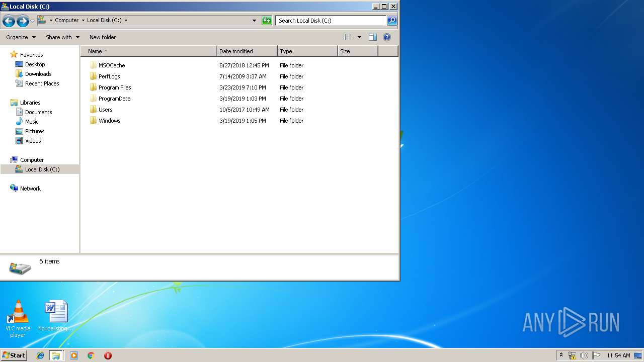Select Libraries in navigation pane

click(30, 103)
